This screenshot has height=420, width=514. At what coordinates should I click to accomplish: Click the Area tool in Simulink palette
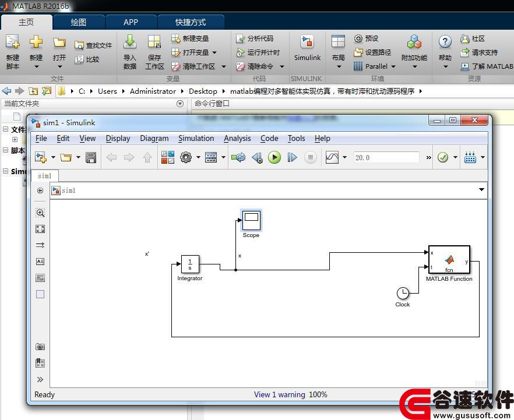(x=40, y=294)
